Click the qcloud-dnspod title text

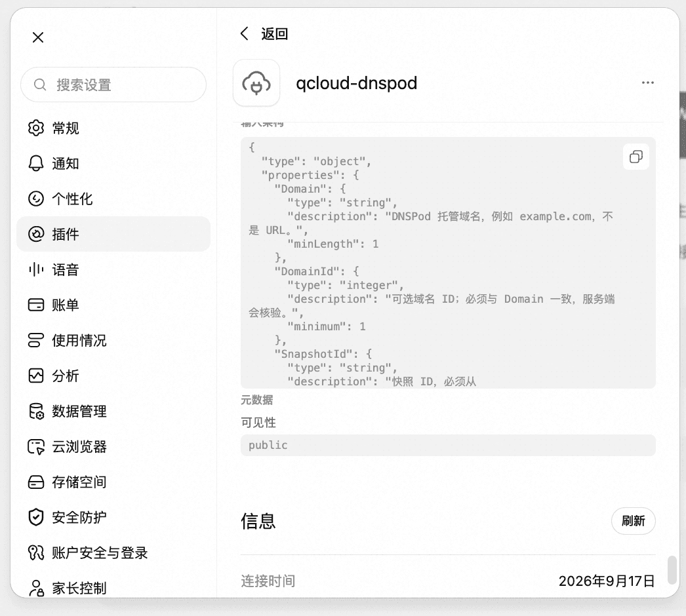(357, 83)
